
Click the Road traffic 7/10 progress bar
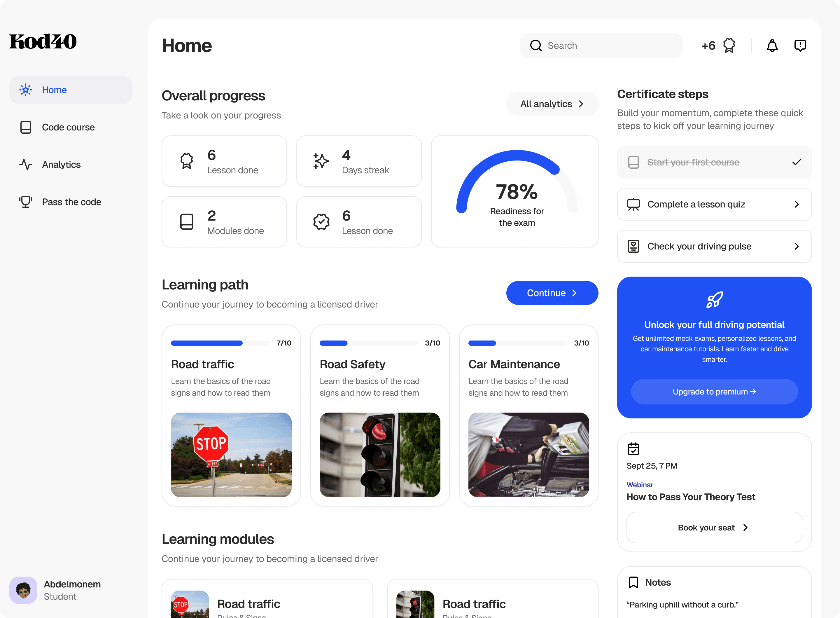220,343
